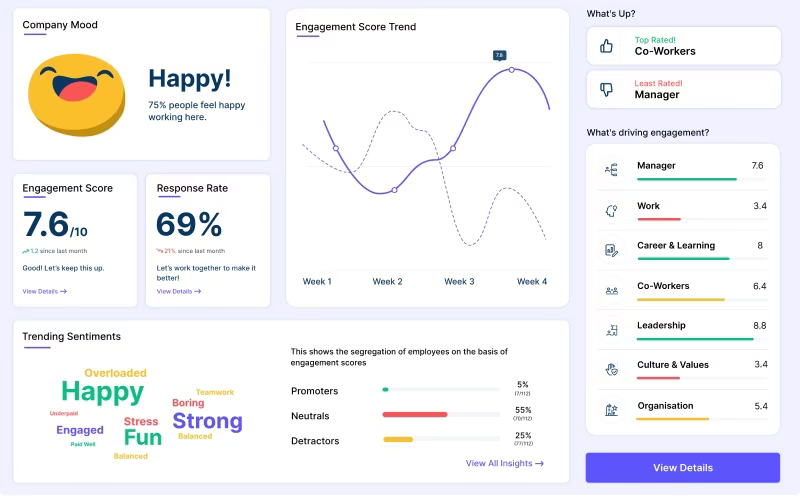Click the Organisation row label

665,406
